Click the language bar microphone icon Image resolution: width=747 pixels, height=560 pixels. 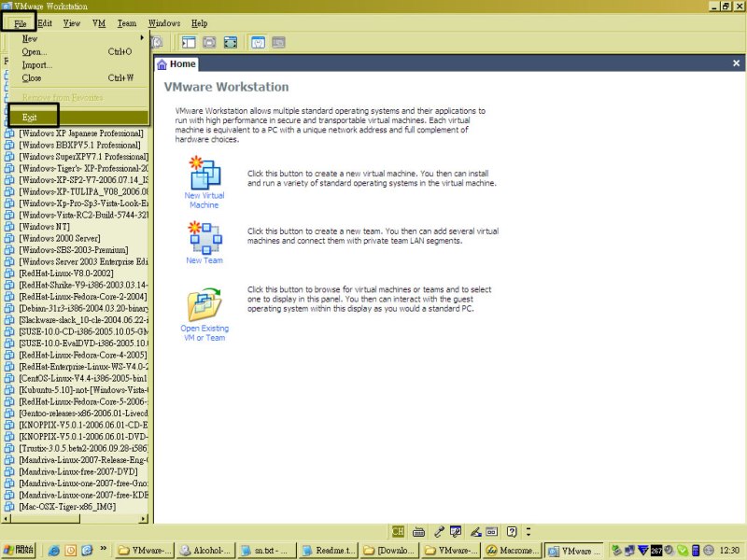coord(439,531)
